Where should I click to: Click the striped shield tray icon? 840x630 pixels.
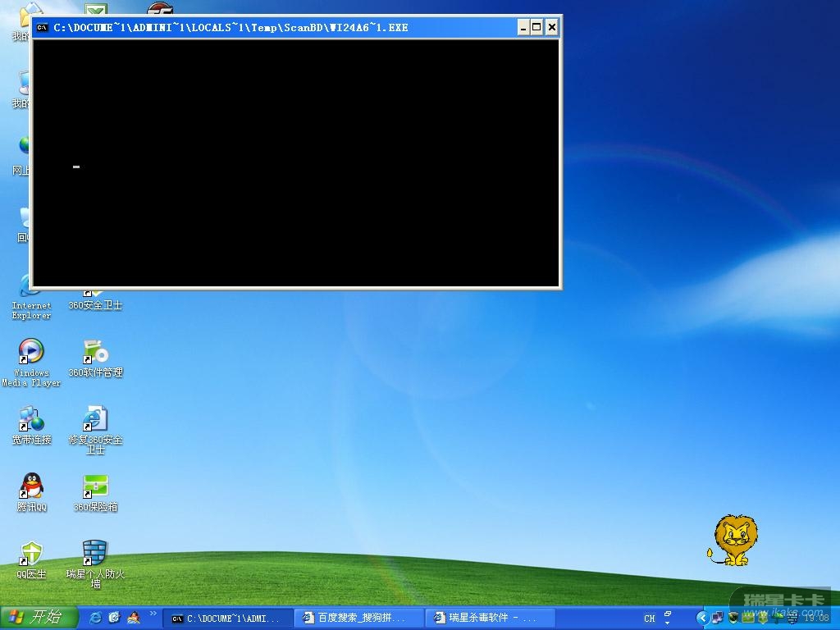tap(792, 619)
